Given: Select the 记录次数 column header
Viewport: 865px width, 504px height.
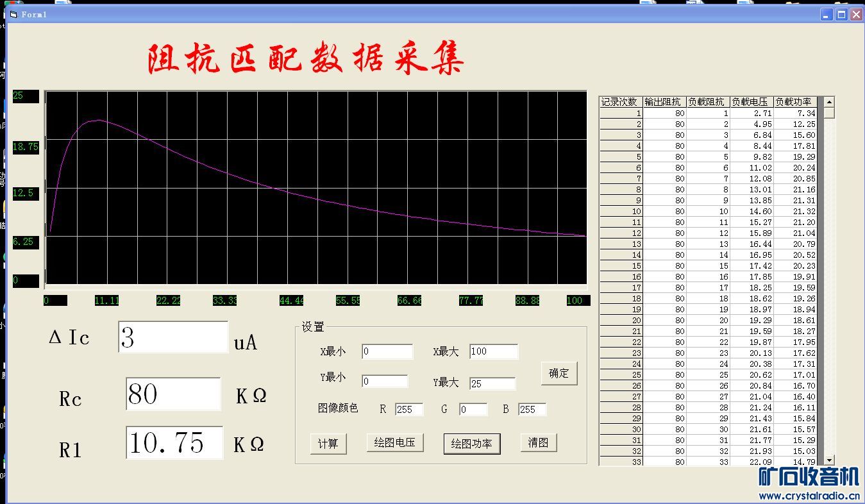Looking at the screenshot, I should 620,102.
